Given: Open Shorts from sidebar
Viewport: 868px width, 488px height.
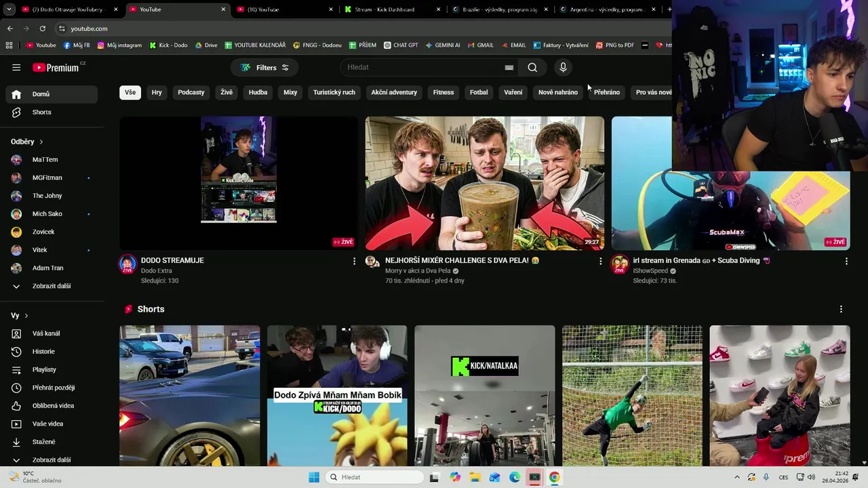Looking at the screenshot, I should (52, 112).
